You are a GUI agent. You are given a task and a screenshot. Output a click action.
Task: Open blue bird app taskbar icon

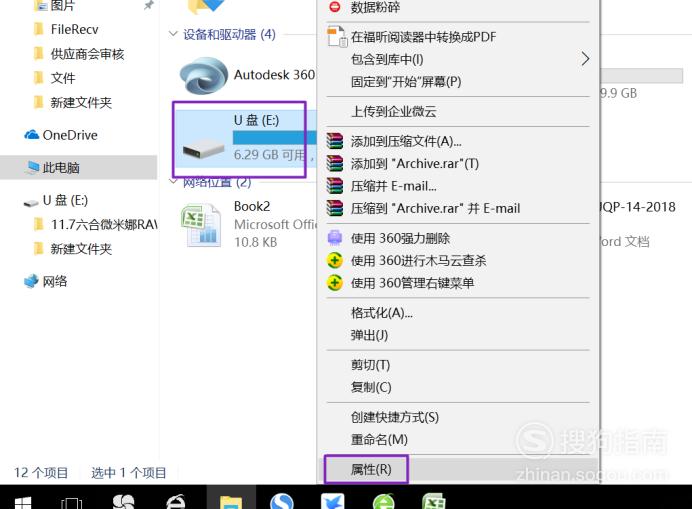click(332, 501)
